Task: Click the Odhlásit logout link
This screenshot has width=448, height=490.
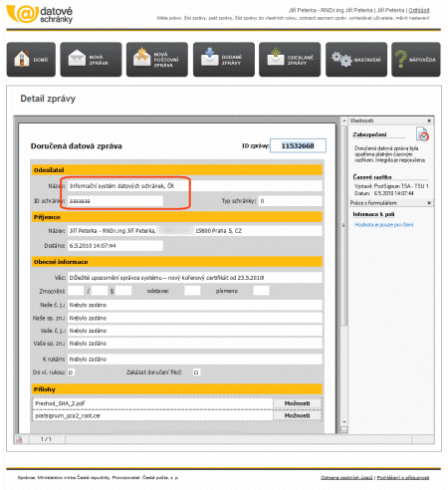Action: tap(419, 10)
